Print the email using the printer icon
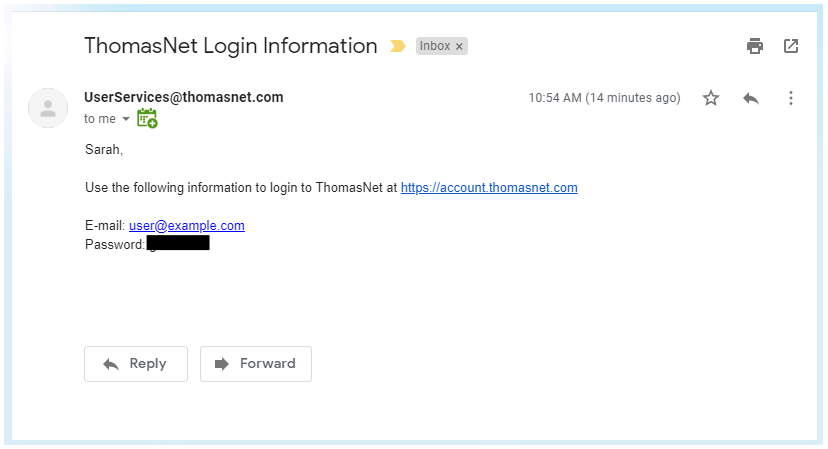This screenshot has height=449, width=828. pos(755,46)
